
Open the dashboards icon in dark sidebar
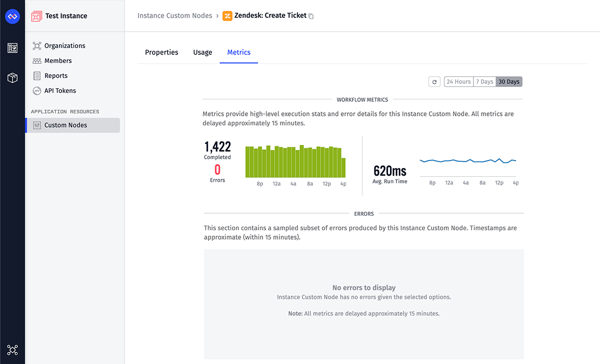[12, 48]
